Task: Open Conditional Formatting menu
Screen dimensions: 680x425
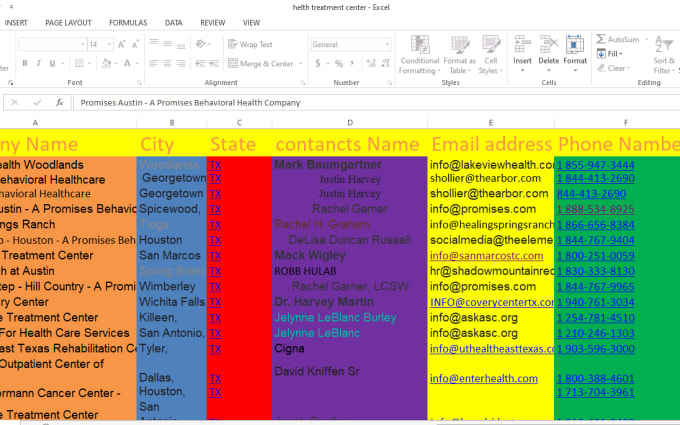Action: 419,55
